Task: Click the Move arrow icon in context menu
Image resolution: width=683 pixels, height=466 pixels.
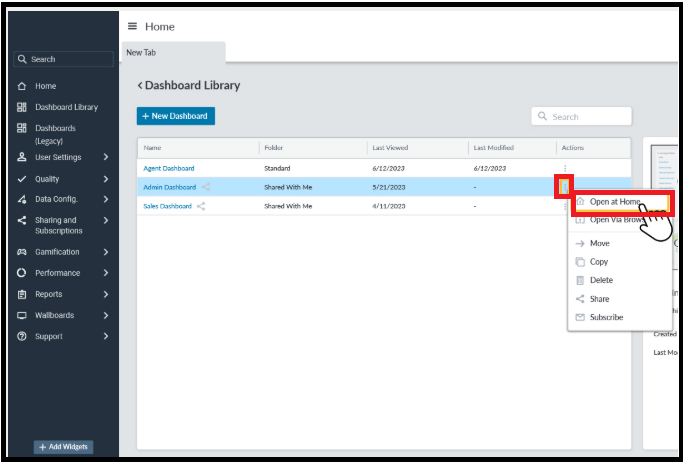Action: pyautogui.click(x=580, y=244)
